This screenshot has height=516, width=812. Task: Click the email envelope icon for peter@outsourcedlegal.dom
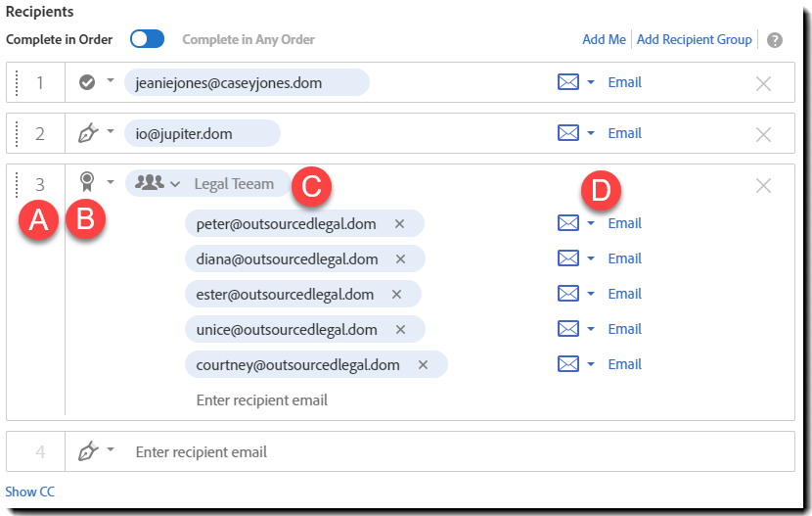(x=567, y=223)
